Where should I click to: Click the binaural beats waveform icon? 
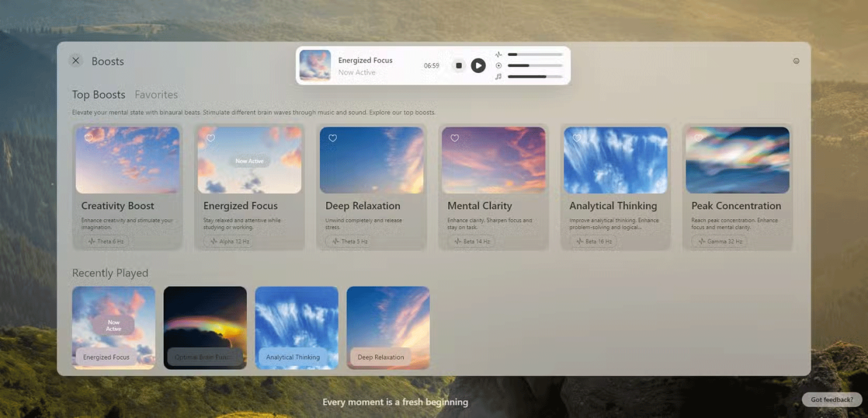(x=498, y=54)
